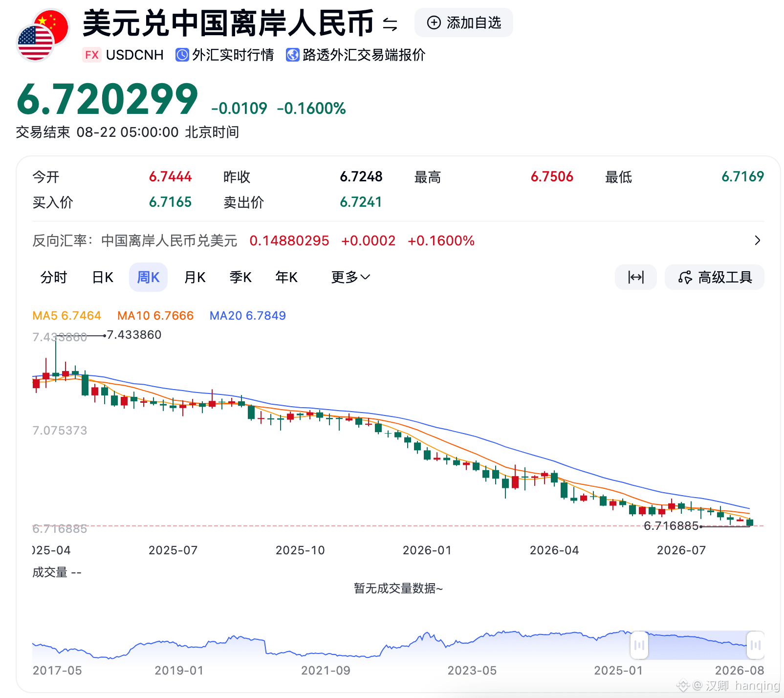Screen dimensions: 784x698
Task: Switch to 季K chart tab
Action: click(x=240, y=277)
